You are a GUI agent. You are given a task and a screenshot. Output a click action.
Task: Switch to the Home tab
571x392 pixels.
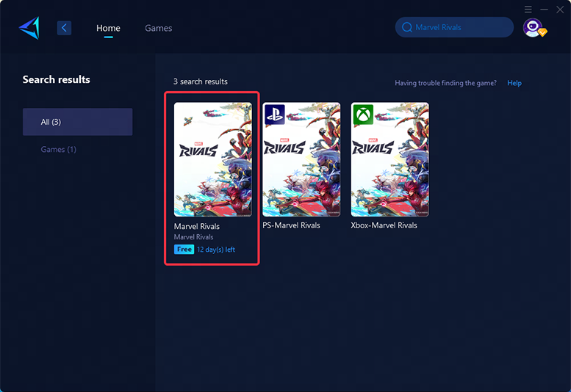coord(108,28)
